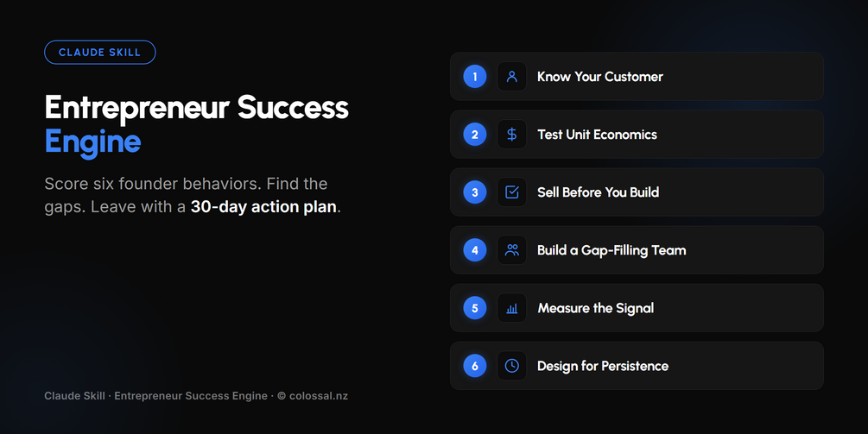Image resolution: width=868 pixels, height=434 pixels.
Task: Click the blue number 1 badge
Action: point(475,76)
